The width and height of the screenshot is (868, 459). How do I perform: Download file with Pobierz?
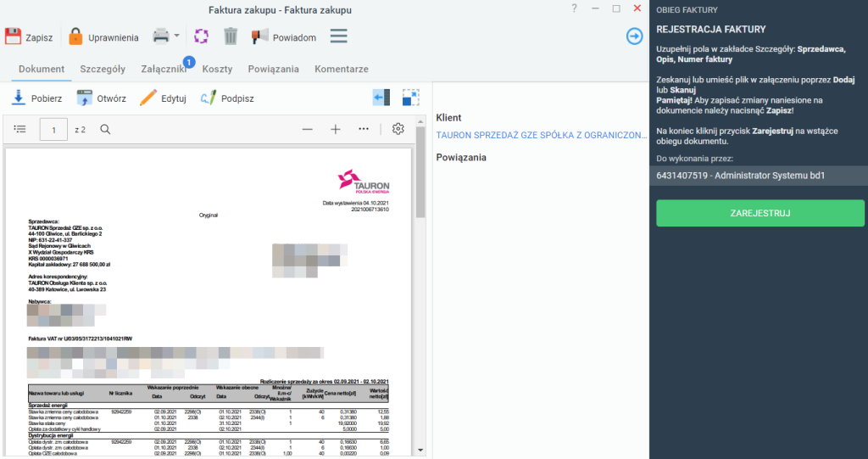click(36, 98)
